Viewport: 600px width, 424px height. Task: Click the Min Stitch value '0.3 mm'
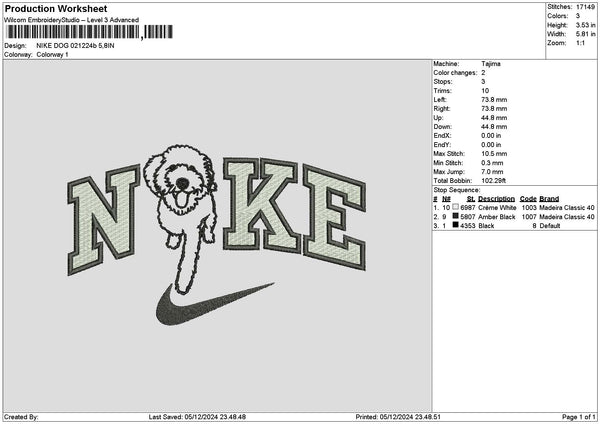[492, 163]
